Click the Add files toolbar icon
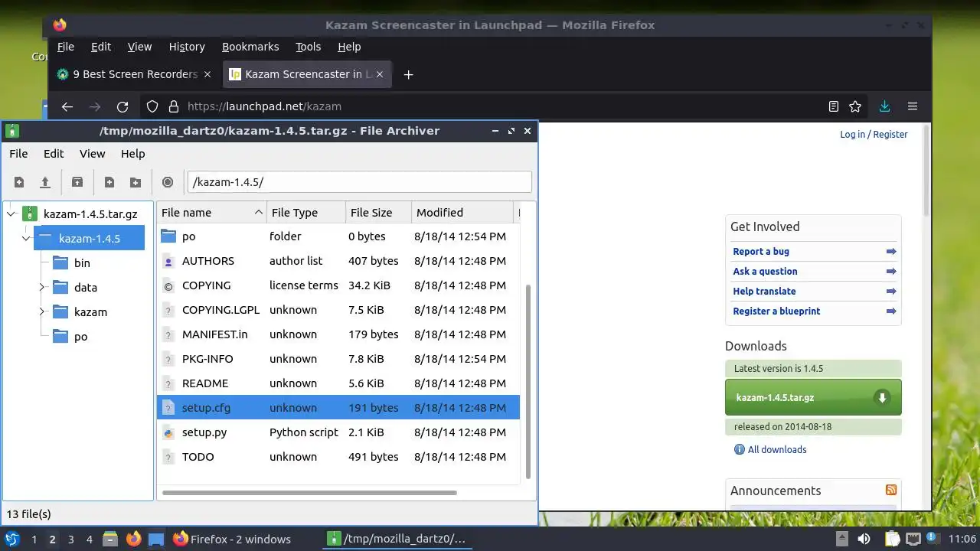Image resolution: width=980 pixels, height=551 pixels. point(109,182)
